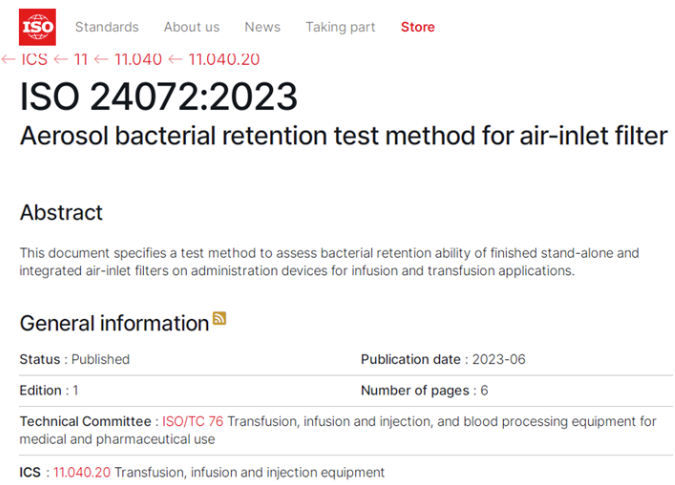Screen dimensions: 675x485
Task: Go to the 11.040 breadcrumb link
Action: (x=138, y=59)
